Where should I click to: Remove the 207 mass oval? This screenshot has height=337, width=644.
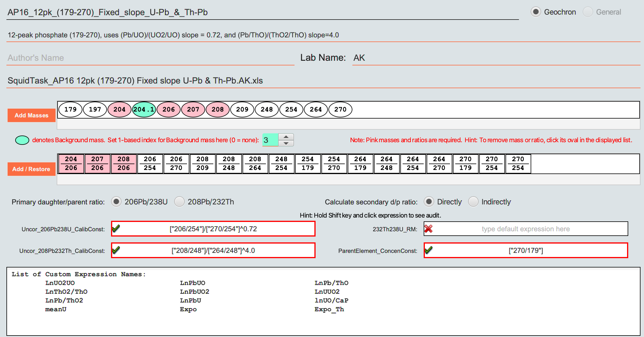pyautogui.click(x=193, y=110)
